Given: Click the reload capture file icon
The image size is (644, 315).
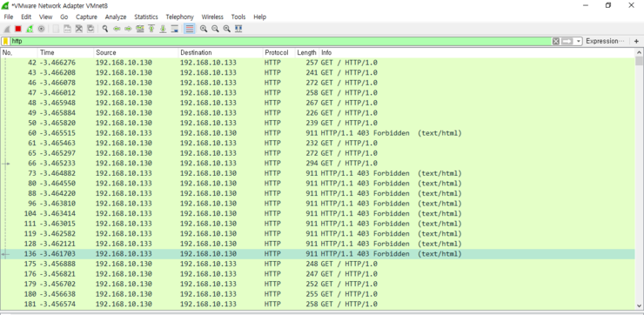Looking at the screenshot, I should click(91, 29).
